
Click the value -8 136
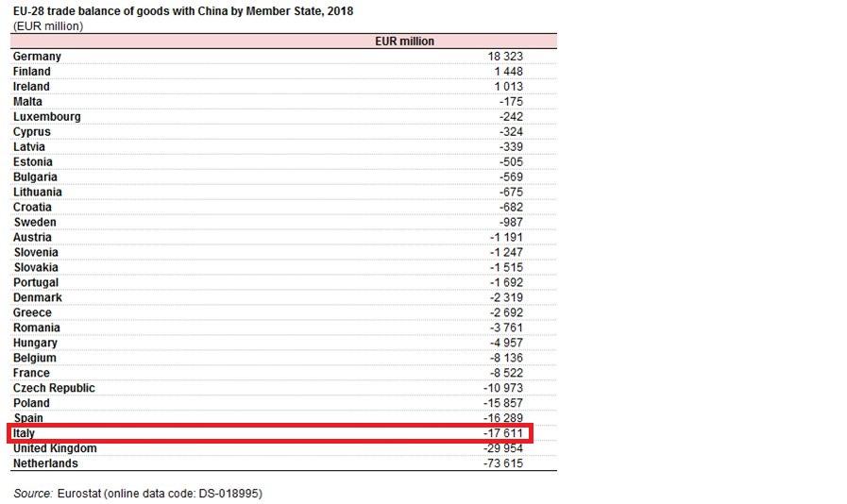click(x=507, y=360)
